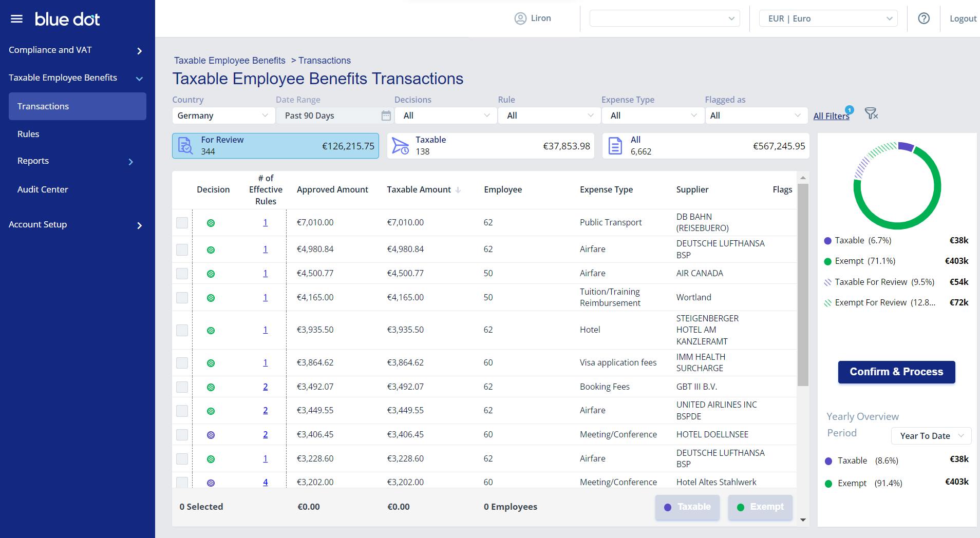Open All Filters
The width and height of the screenshot is (980, 538).
[x=831, y=116]
